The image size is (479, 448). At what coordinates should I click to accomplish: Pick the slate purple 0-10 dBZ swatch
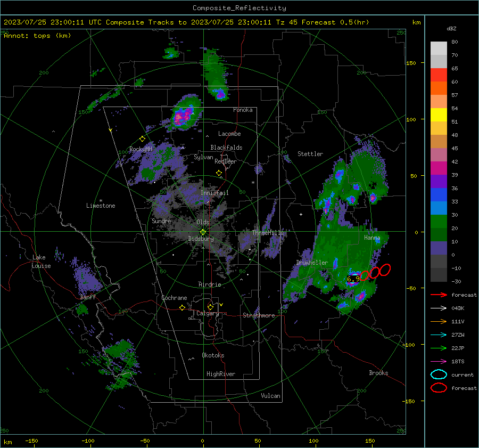click(x=439, y=248)
